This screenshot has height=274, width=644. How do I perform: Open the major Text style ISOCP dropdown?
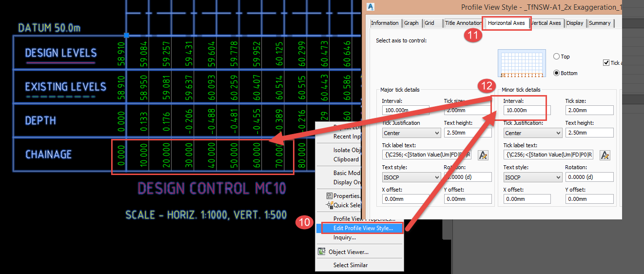[x=411, y=177]
